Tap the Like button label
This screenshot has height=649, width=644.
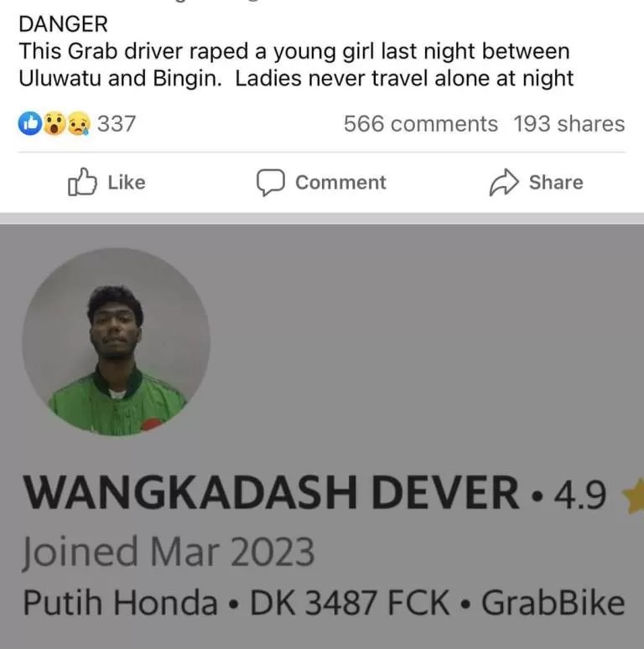tap(127, 183)
